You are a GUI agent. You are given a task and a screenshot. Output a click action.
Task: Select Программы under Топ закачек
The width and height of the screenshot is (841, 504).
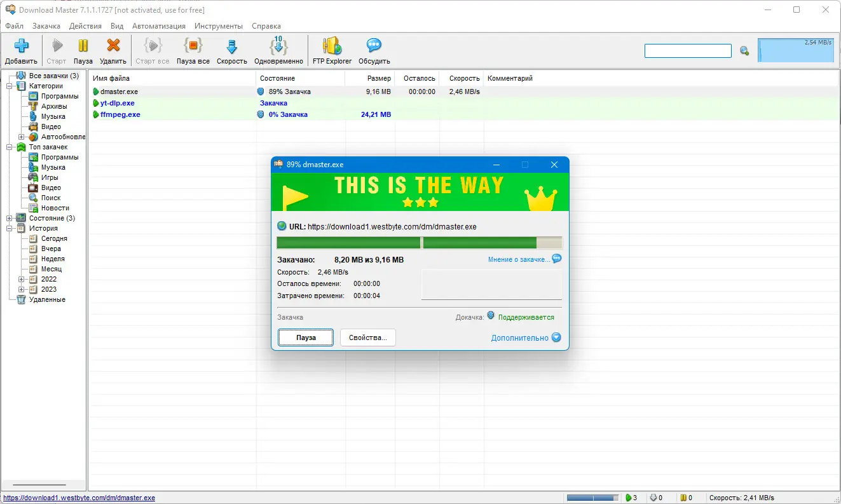tap(60, 157)
